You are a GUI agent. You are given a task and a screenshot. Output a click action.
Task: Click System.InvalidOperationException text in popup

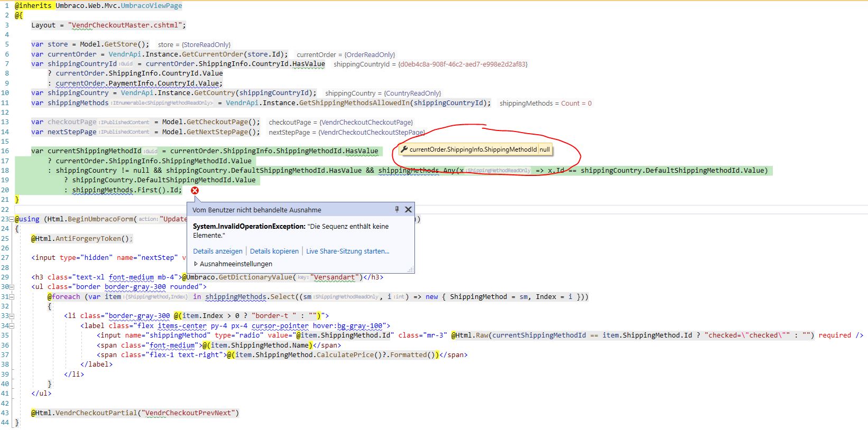pyautogui.click(x=249, y=226)
